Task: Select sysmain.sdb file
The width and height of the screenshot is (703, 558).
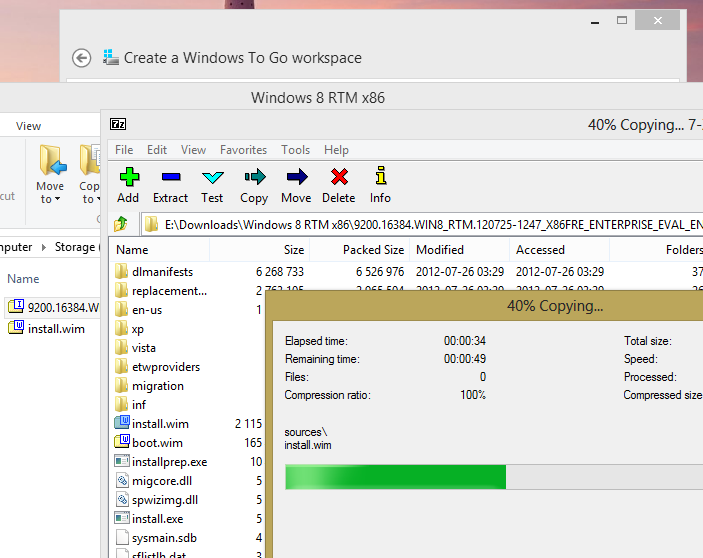Action: pos(164,538)
